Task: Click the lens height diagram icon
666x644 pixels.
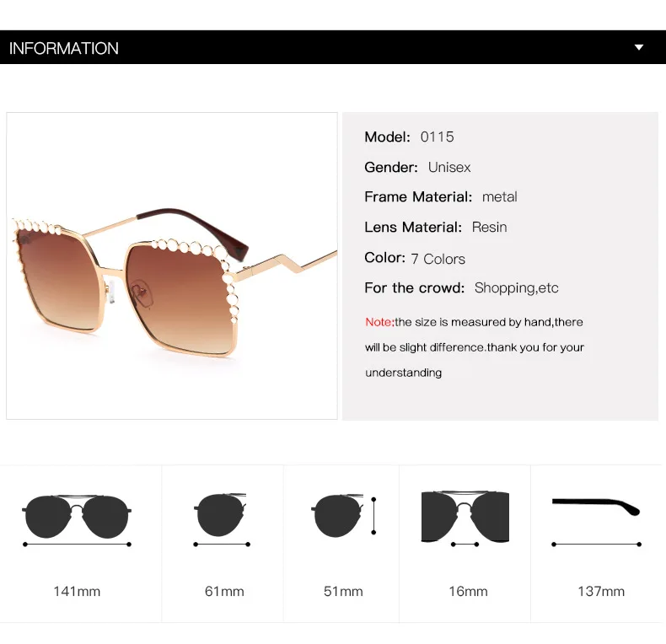Action: pyautogui.click(x=344, y=516)
